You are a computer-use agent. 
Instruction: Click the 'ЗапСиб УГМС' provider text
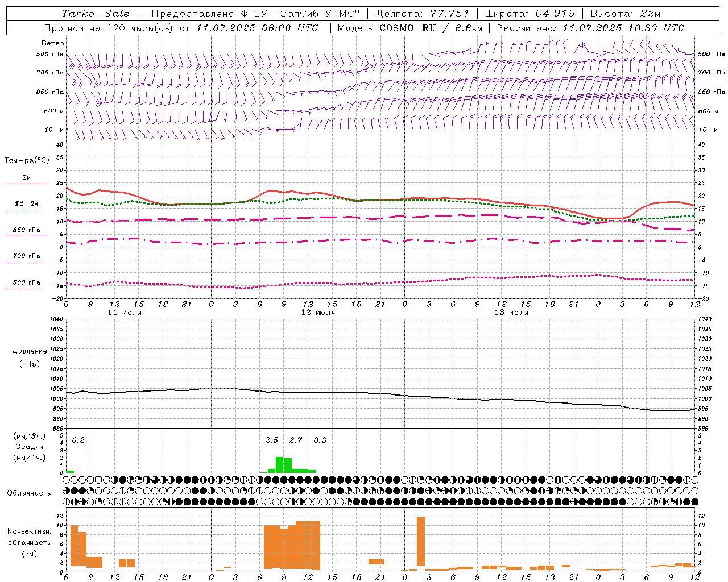click(317, 14)
